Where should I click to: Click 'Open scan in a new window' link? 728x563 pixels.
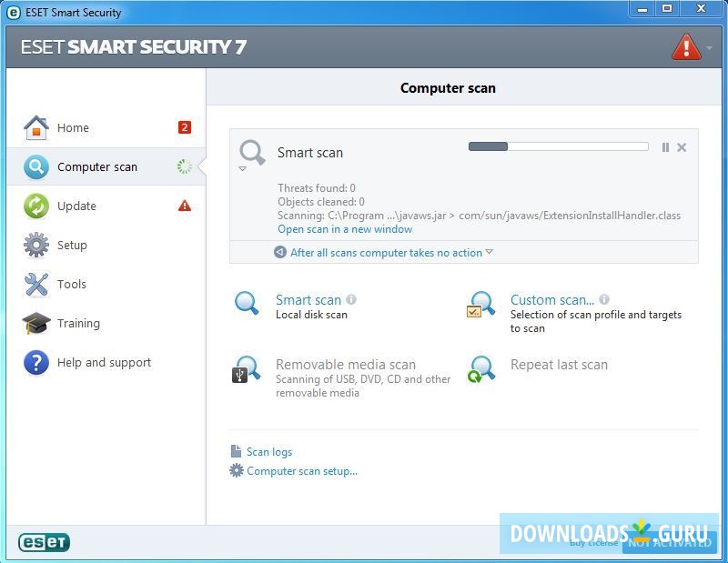(345, 229)
